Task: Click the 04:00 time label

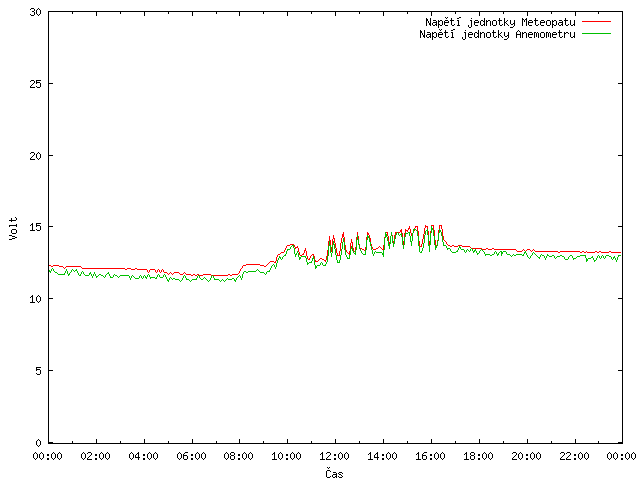Action: coord(143,456)
